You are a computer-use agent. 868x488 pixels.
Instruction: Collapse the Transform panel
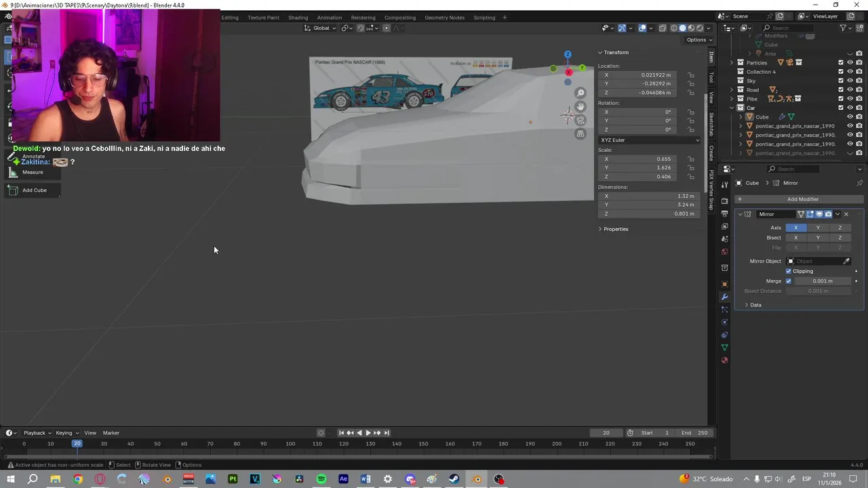coord(600,52)
